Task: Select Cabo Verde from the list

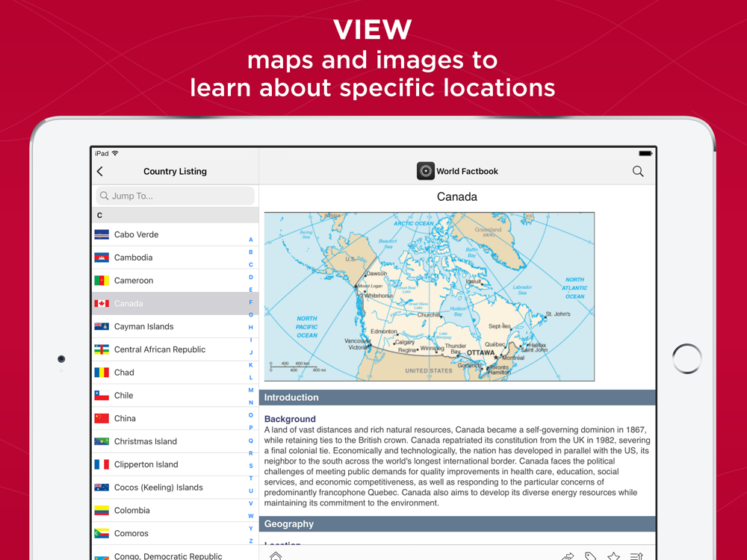Action: [176, 234]
